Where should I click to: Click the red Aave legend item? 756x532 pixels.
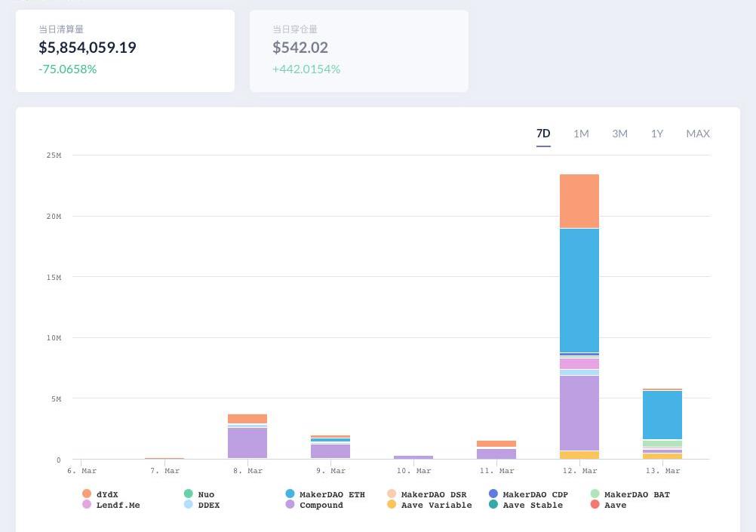point(615,505)
